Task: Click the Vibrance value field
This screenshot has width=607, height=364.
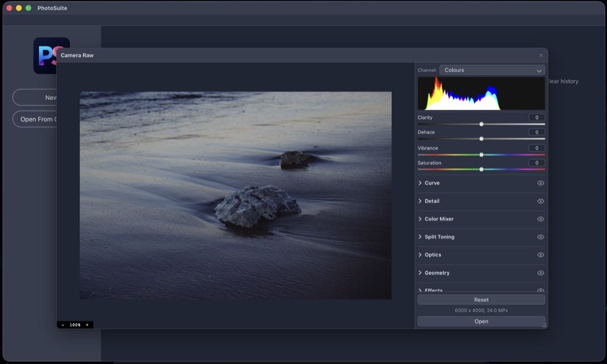Action: (536, 148)
